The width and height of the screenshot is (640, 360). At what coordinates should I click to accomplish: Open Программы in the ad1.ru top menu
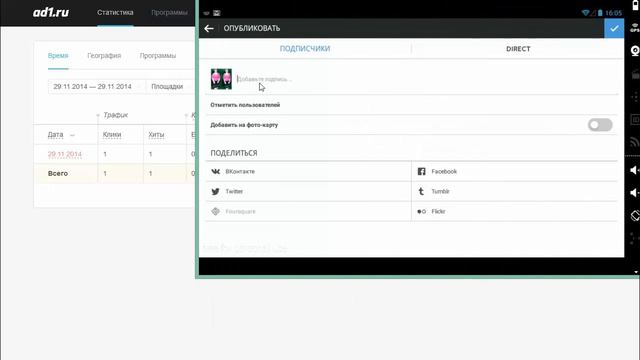pos(169,12)
